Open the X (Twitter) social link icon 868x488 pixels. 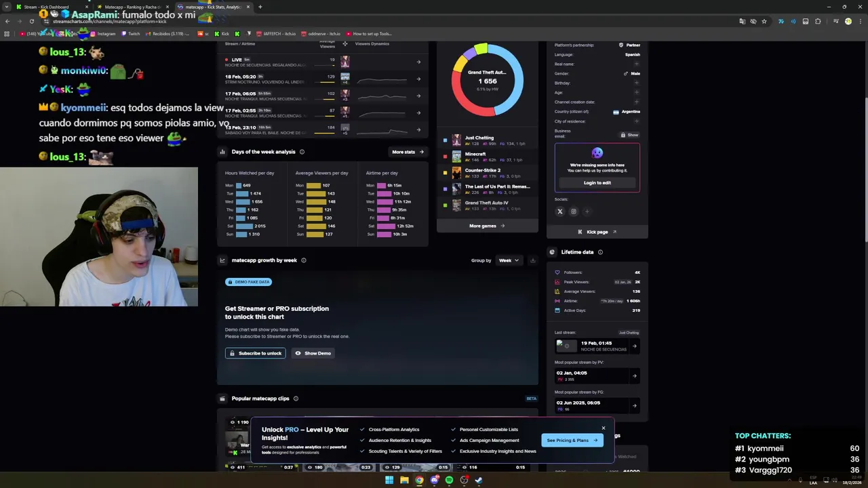click(559, 211)
